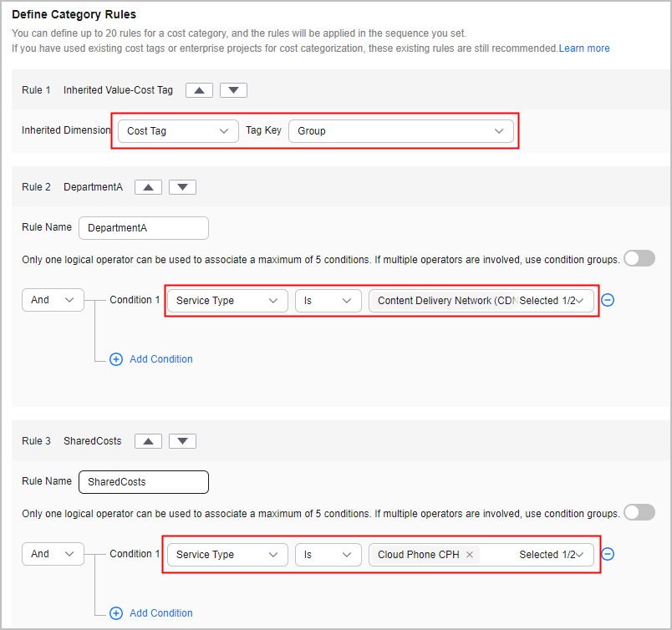Open the And operator dropdown in DepartmentA
The image size is (672, 630).
coord(53,300)
